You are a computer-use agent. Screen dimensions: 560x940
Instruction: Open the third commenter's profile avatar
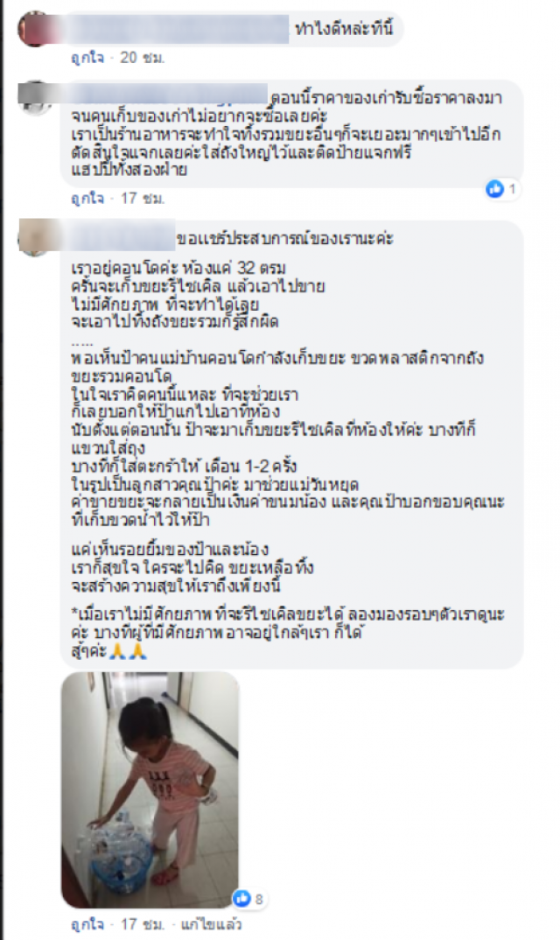click(x=36, y=237)
